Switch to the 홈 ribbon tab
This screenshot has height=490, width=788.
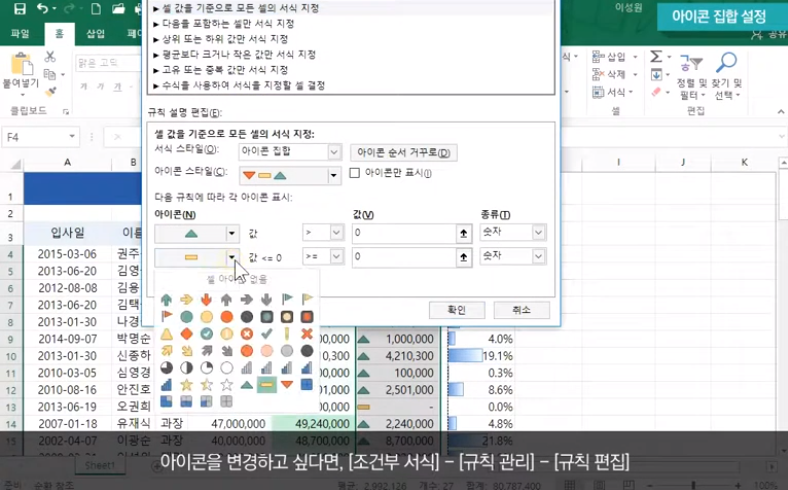pyautogui.click(x=59, y=34)
